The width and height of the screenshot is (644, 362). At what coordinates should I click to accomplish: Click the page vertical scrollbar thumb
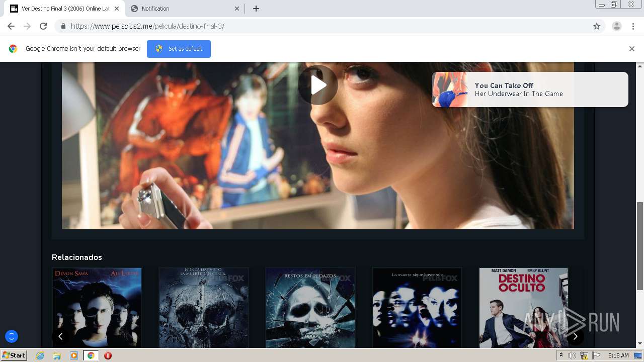[x=640, y=246]
